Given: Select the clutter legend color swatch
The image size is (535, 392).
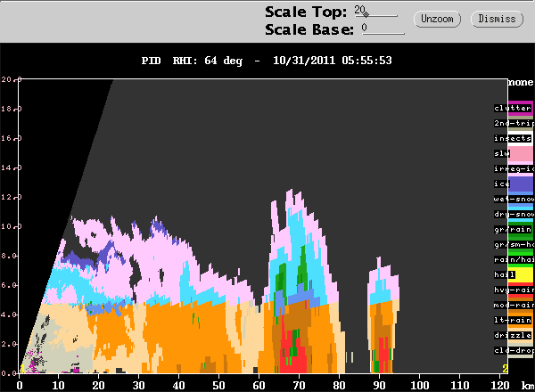Looking at the screenshot, I should click(x=521, y=108).
